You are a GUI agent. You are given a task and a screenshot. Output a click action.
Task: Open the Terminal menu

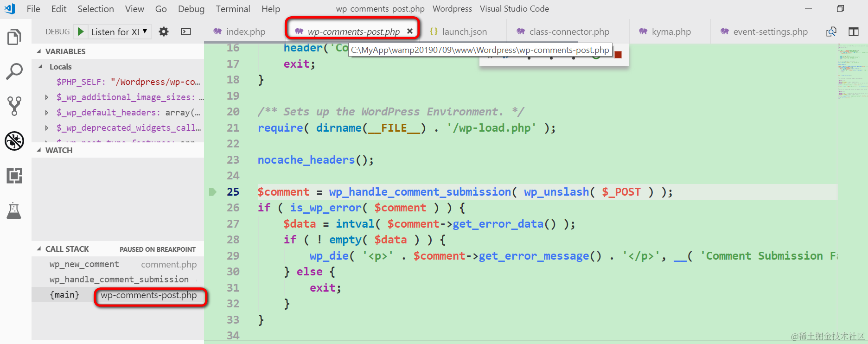(233, 9)
